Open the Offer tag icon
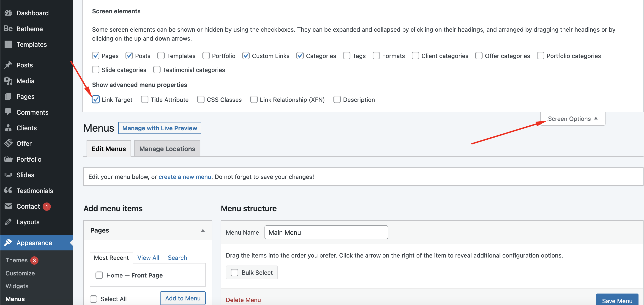Screen dimensions: 644x305 click(x=8, y=143)
